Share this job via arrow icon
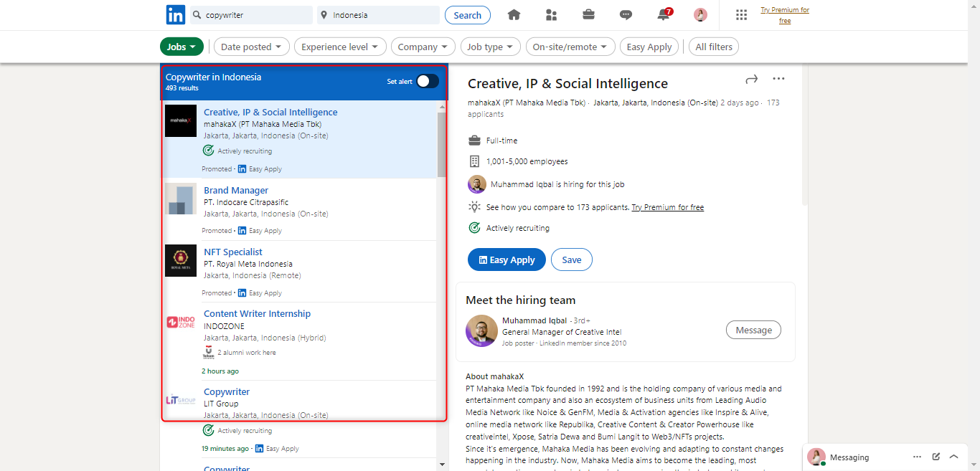 [x=751, y=79]
